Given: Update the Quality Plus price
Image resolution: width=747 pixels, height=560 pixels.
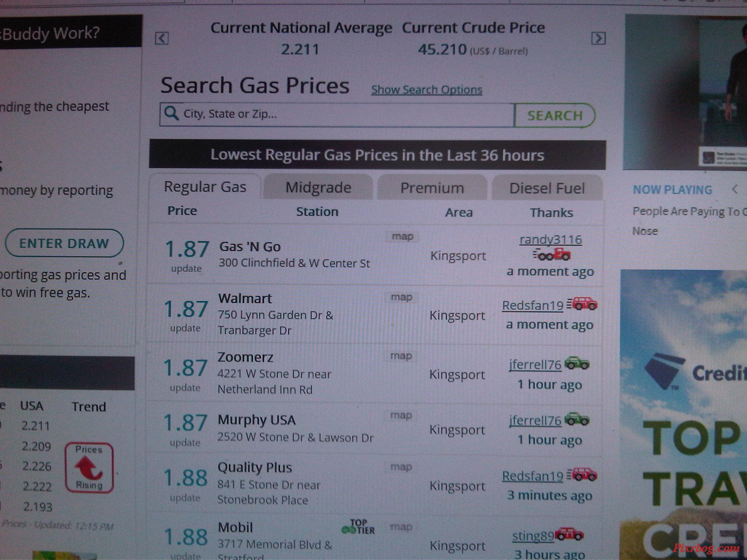Looking at the screenshot, I should (185, 498).
